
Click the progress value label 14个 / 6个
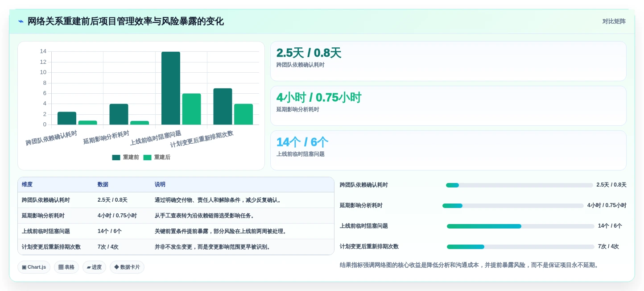(610, 226)
